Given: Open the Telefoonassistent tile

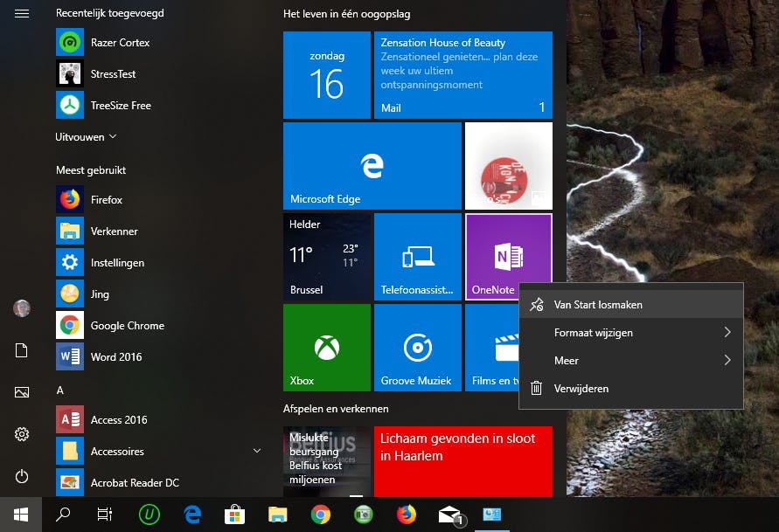Looking at the screenshot, I should point(417,257).
